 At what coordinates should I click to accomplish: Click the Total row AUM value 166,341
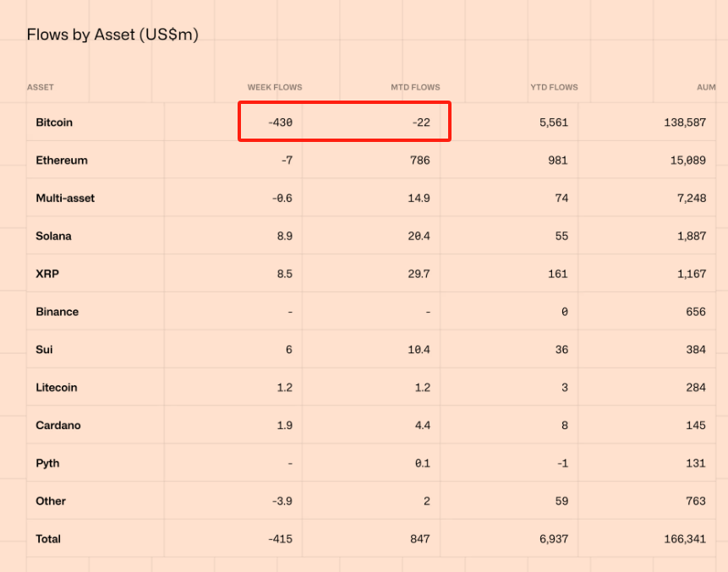coord(683,538)
